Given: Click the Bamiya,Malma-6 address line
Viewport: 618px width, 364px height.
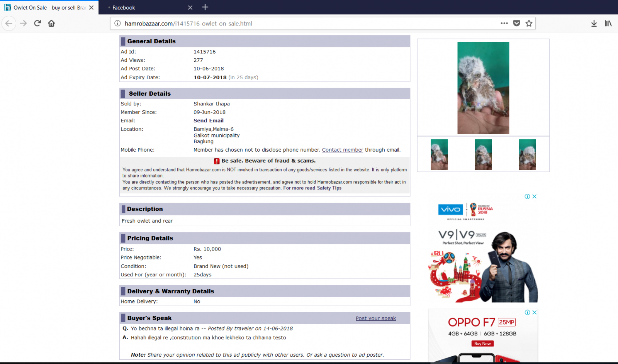Looking at the screenshot, I should [x=214, y=129].
